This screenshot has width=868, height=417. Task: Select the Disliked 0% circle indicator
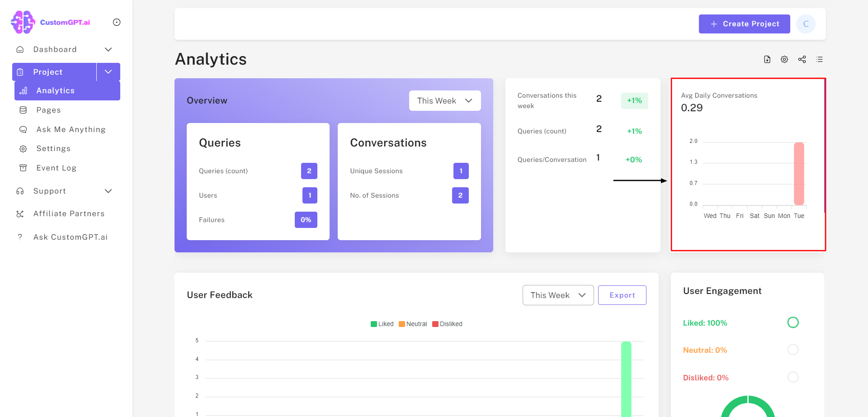click(793, 377)
